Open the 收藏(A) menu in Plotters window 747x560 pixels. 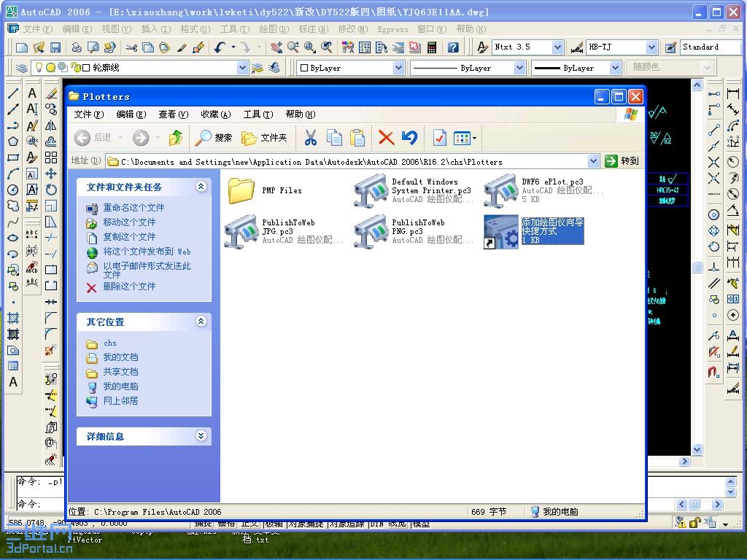[x=216, y=114]
